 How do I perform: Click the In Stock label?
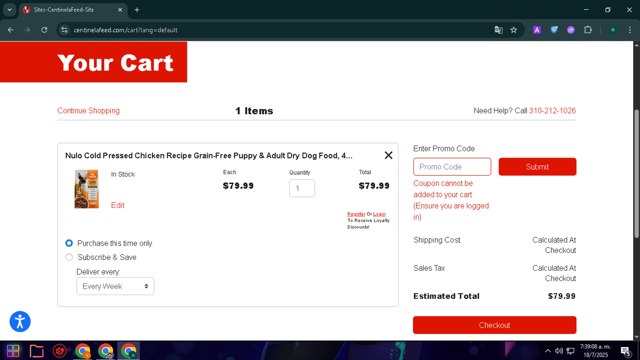click(122, 174)
